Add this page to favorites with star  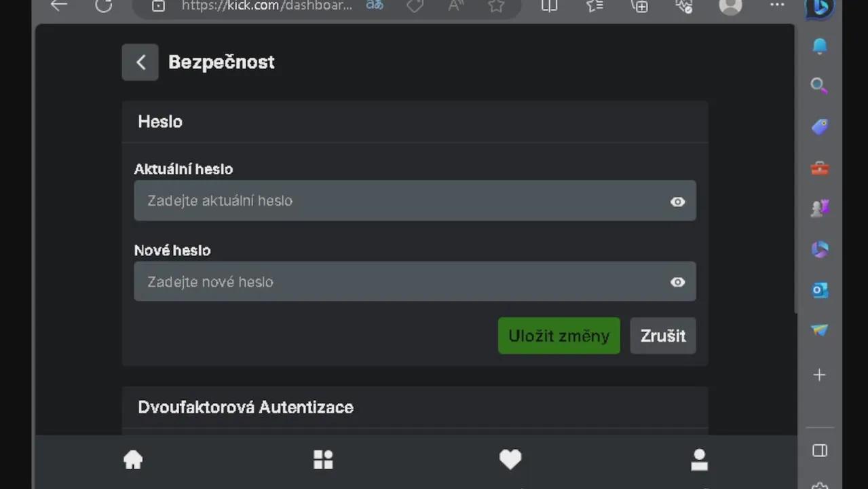[496, 6]
